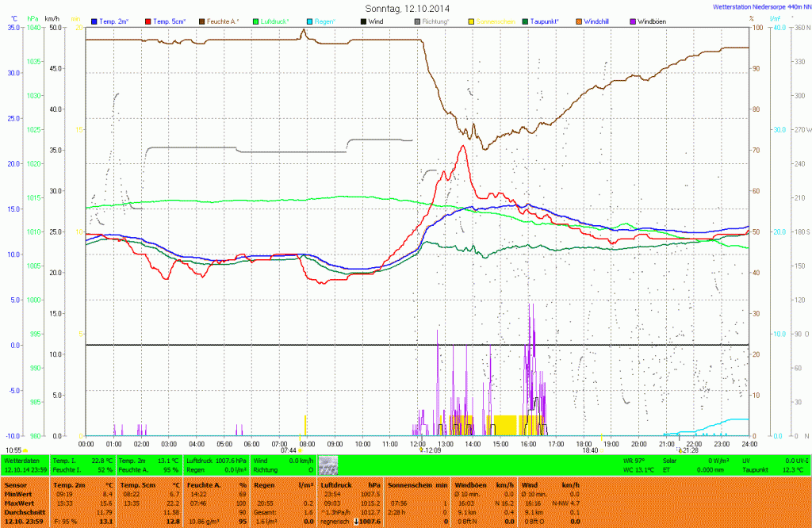Viewport: 812px width, 528px height.
Task: Click the Richtung legend color swatch
Action: pos(416,21)
